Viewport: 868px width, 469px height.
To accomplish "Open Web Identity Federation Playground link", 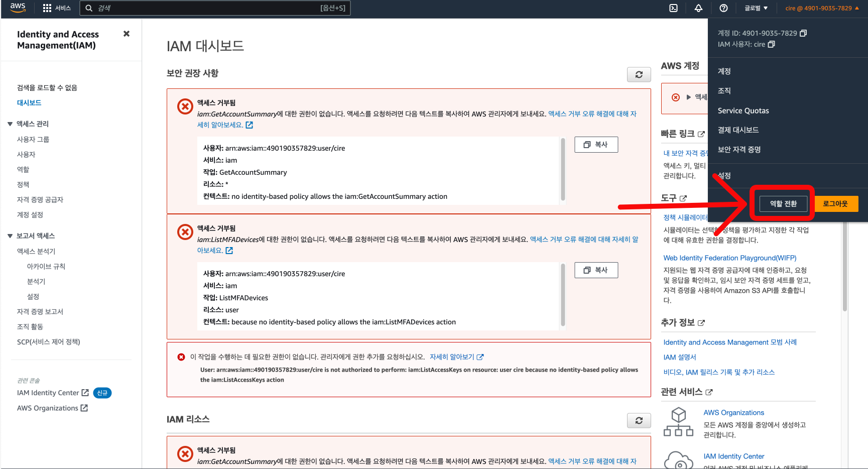I will (730, 258).
